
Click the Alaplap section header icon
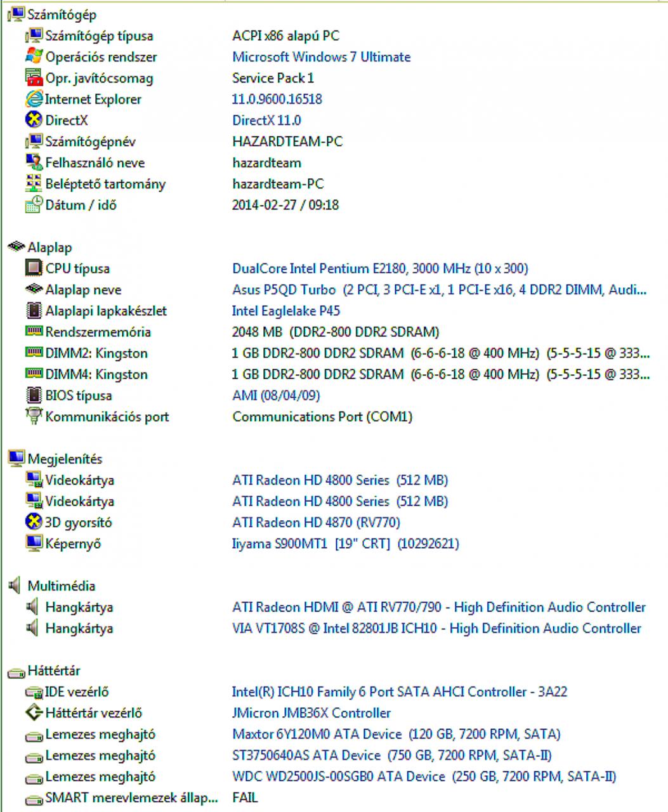coord(16,247)
